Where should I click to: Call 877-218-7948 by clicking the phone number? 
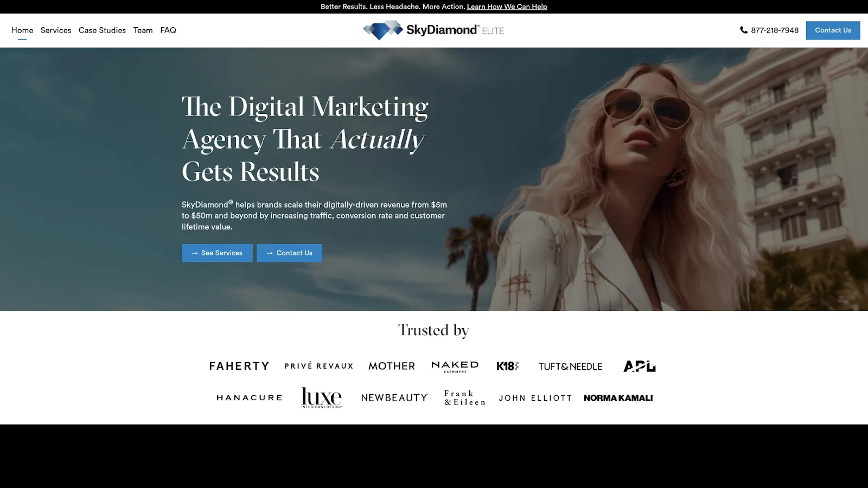pyautogui.click(x=774, y=30)
